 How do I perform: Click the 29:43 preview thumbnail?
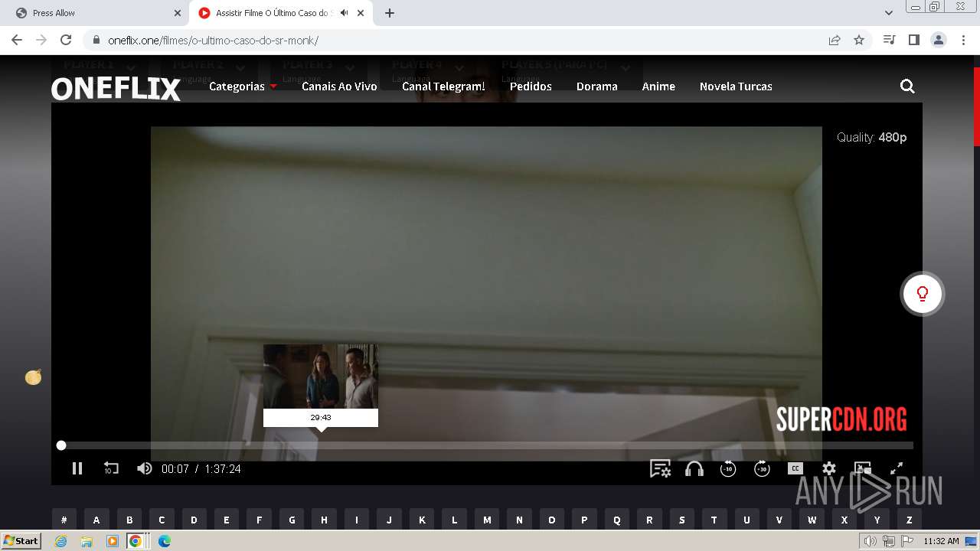point(321,377)
